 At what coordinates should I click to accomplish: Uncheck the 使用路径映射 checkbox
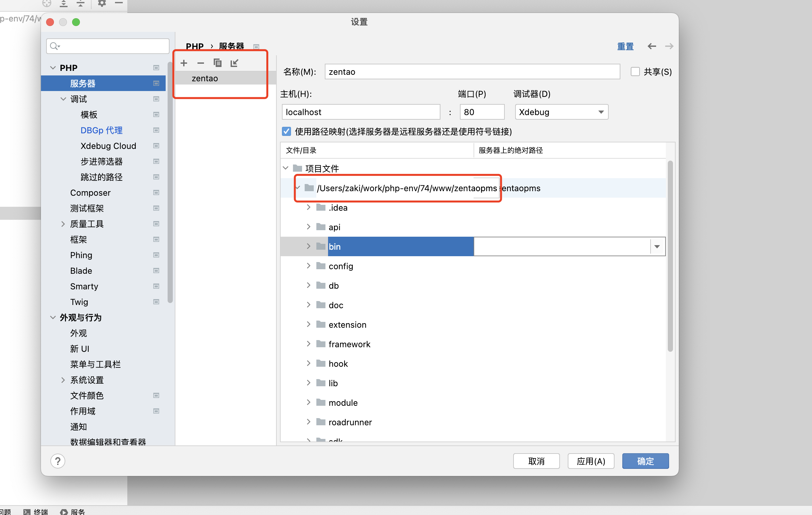(x=286, y=131)
